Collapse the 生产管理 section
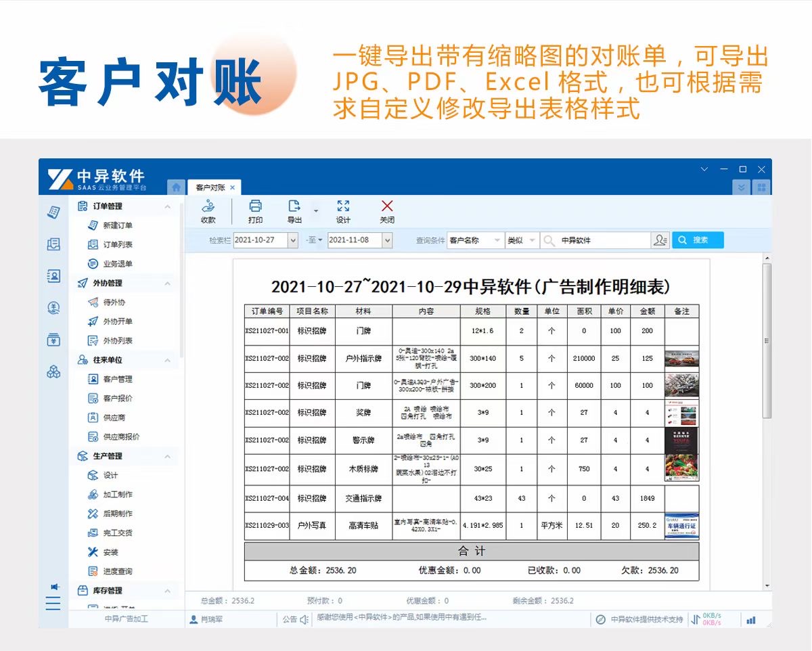Viewport: 812px width, 651px height. tap(168, 457)
